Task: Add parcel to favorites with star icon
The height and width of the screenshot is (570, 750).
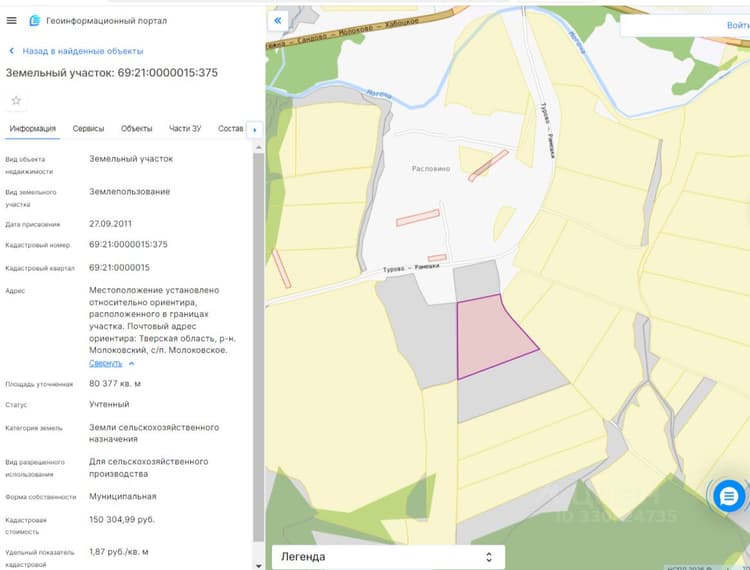Action: pyautogui.click(x=16, y=100)
